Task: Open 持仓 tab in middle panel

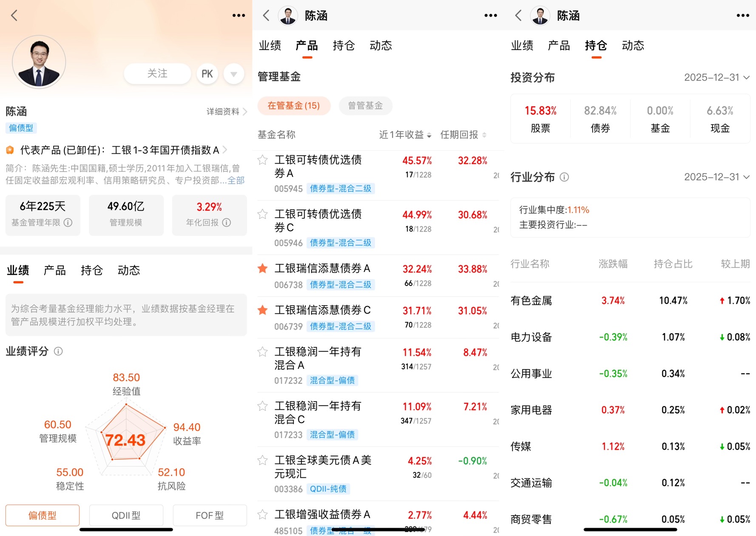Action: (x=344, y=45)
